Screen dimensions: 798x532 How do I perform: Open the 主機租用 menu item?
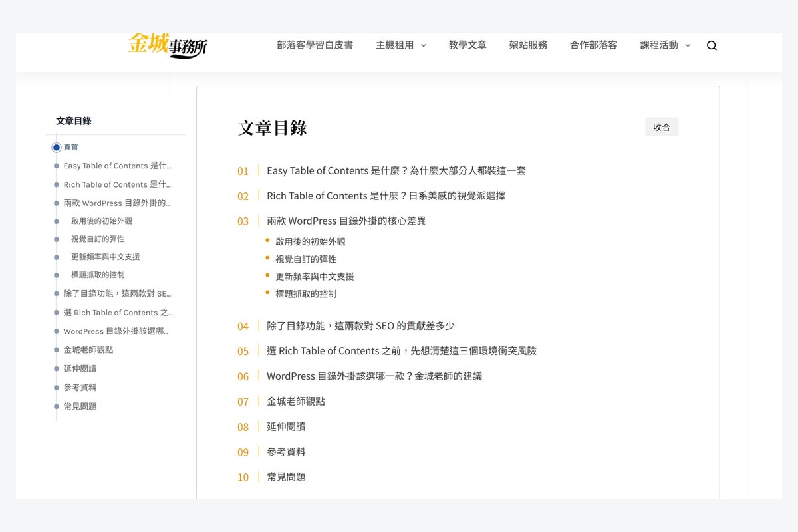coord(394,45)
